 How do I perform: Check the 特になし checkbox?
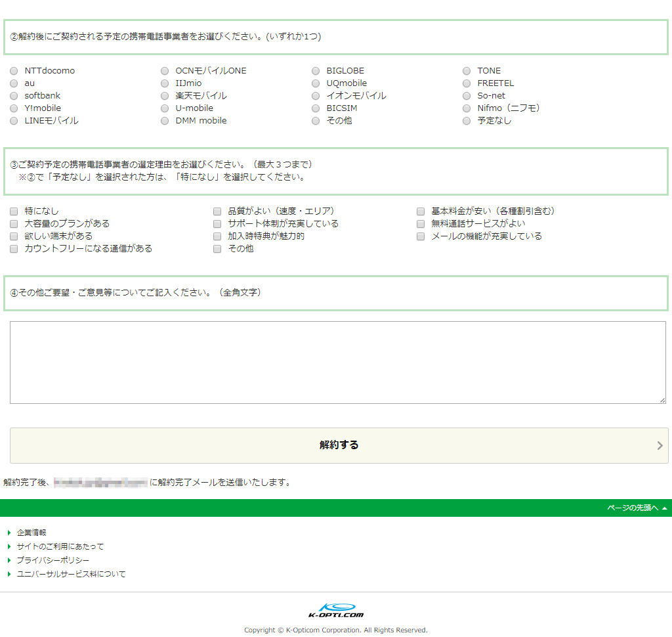(x=14, y=211)
